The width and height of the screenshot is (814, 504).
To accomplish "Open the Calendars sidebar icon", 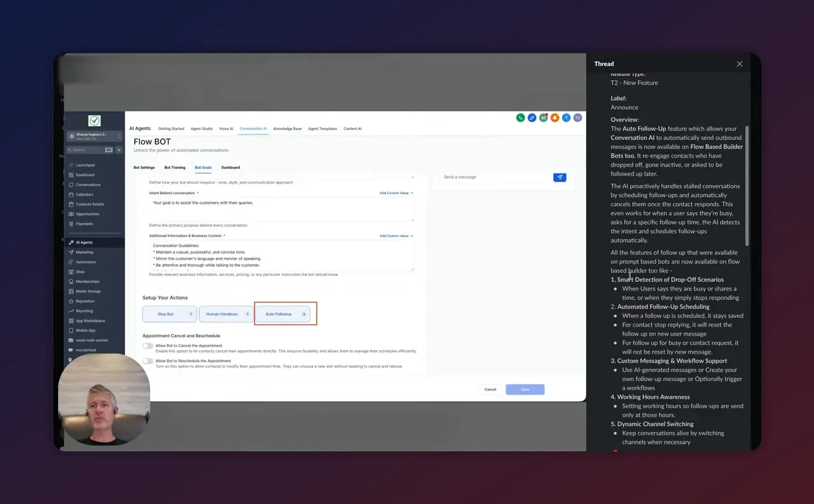I will pyautogui.click(x=84, y=194).
